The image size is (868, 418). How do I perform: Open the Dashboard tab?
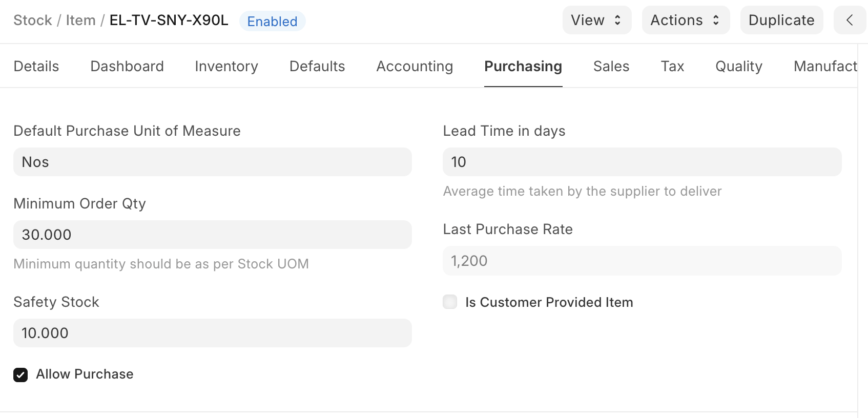[x=127, y=66]
